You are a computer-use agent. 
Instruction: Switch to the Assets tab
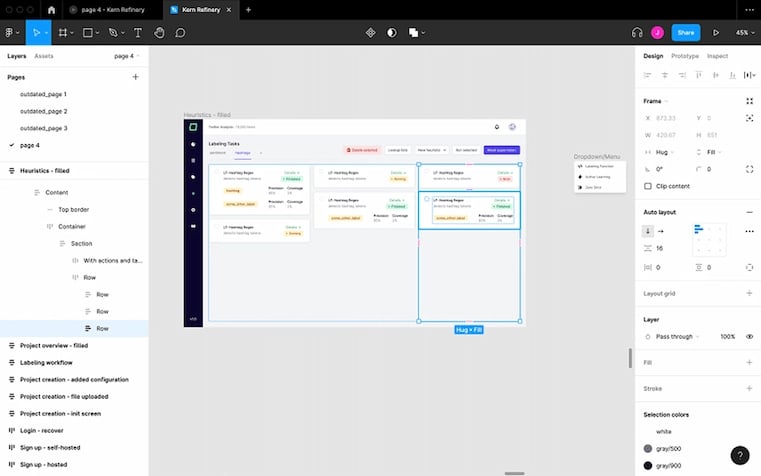point(44,56)
